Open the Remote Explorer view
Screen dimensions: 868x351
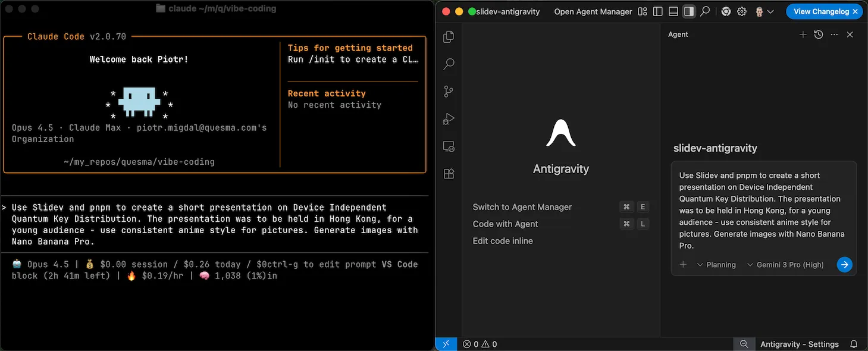449,146
